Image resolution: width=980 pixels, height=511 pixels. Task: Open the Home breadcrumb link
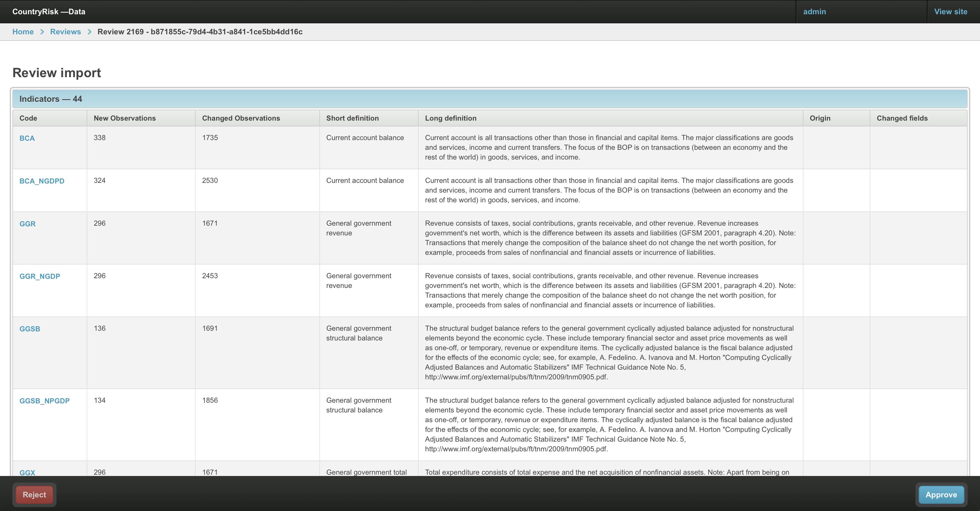pos(23,31)
